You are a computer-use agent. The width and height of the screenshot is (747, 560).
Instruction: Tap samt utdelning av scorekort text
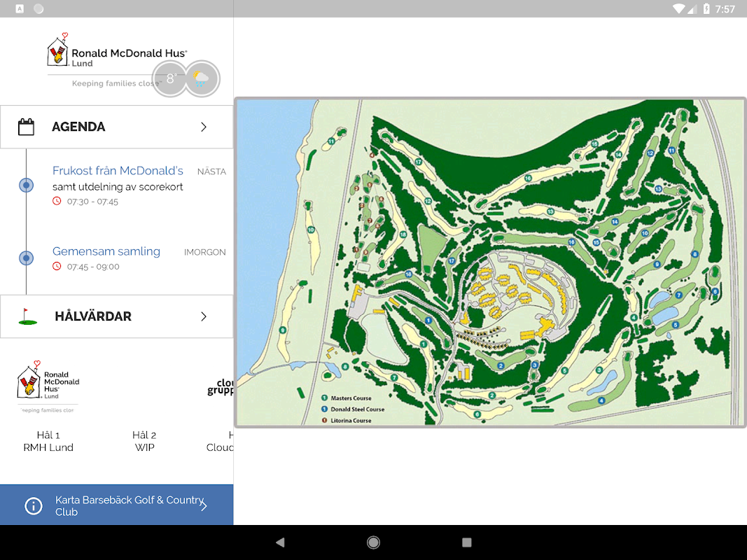pyautogui.click(x=118, y=187)
